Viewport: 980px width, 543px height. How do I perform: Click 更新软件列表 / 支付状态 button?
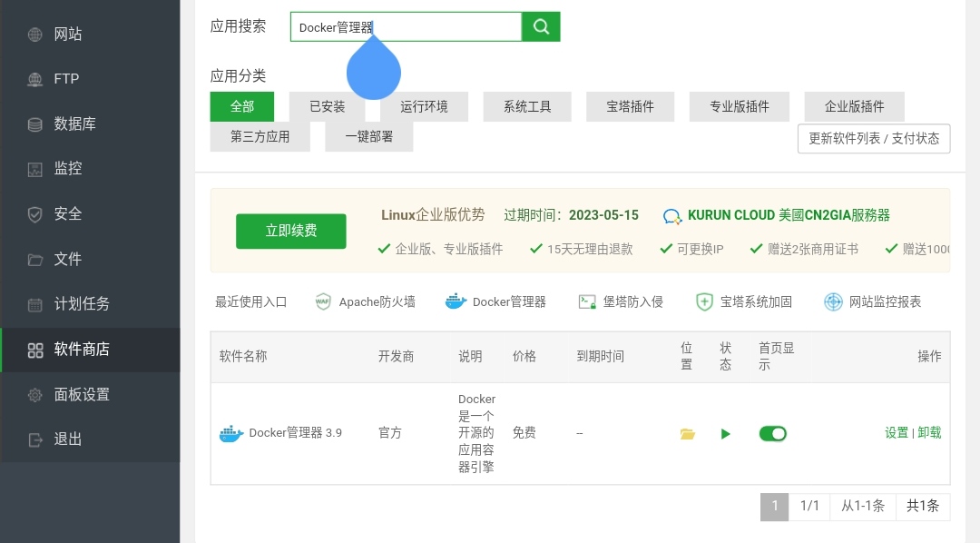(874, 138)
